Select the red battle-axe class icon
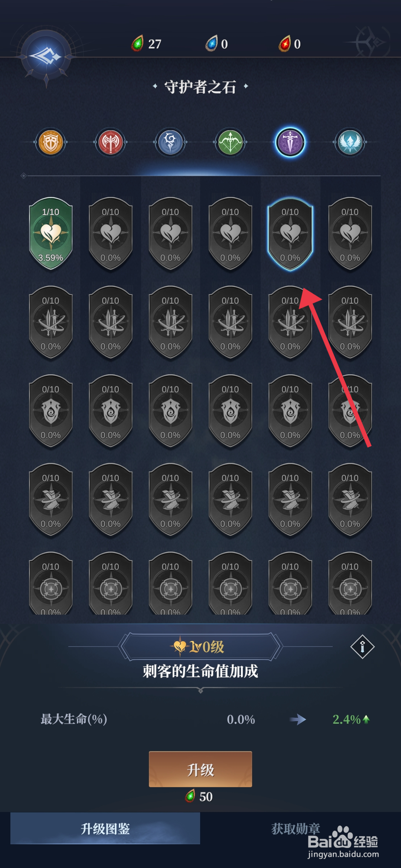 pyautogui.click(x=111, y=142)
